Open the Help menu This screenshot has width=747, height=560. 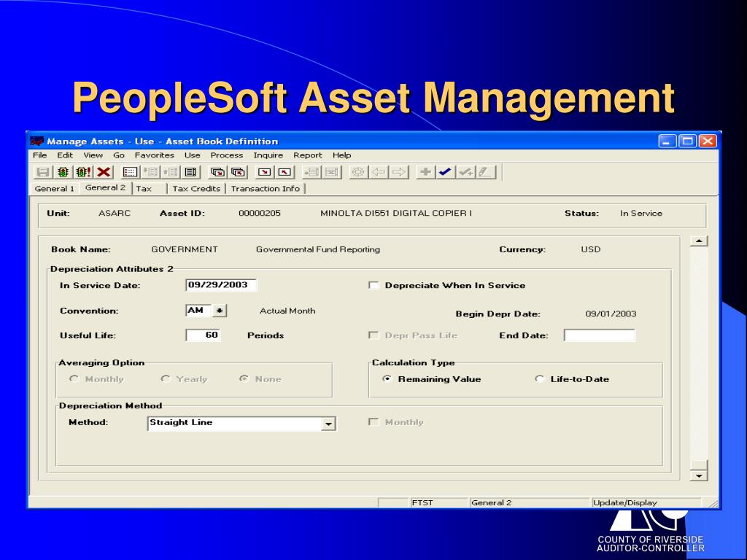point(341,155)
